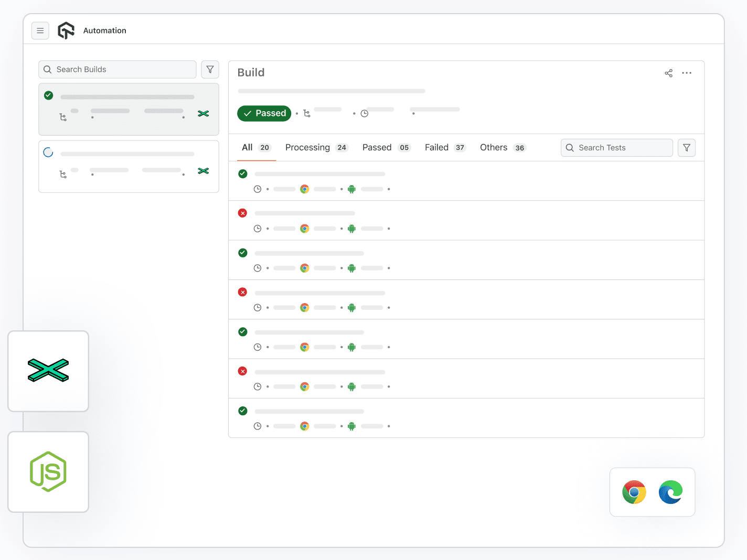Screen dimensions: 747x560
Task: Click the large green X framework card
Action: (x=48, y=371)
